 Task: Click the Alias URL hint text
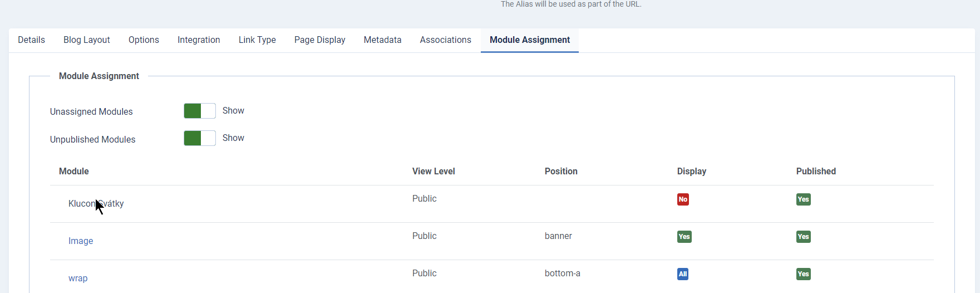point(571,4)
